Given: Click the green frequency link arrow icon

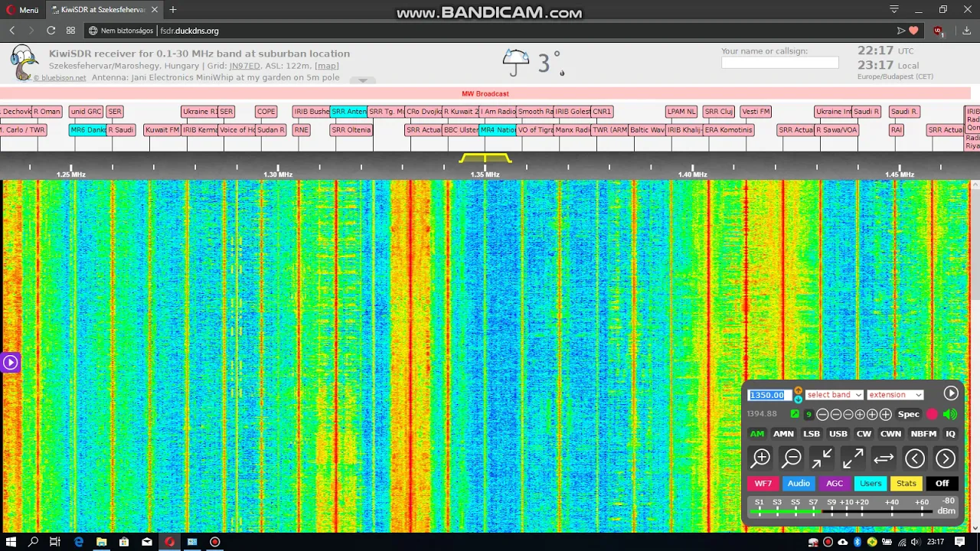Looking at the screenshot, I should tap(795, 414).
